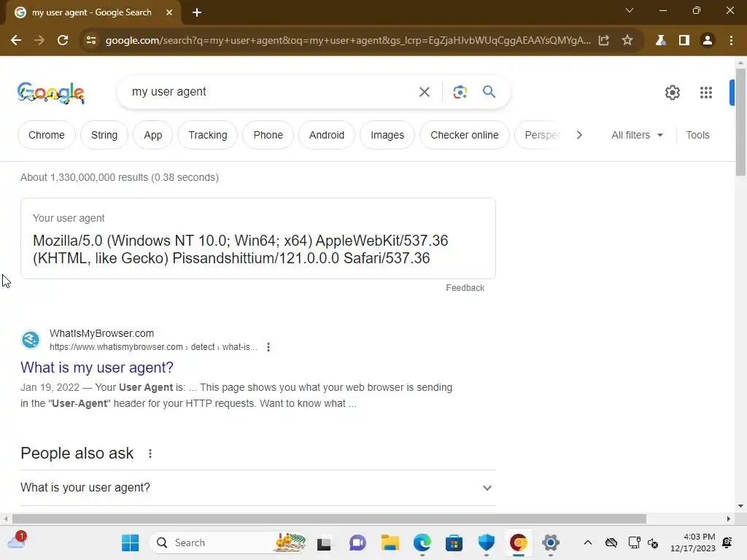View site information icon in address bar
Viewport: 747px width, 560px height.
(91, 41)
